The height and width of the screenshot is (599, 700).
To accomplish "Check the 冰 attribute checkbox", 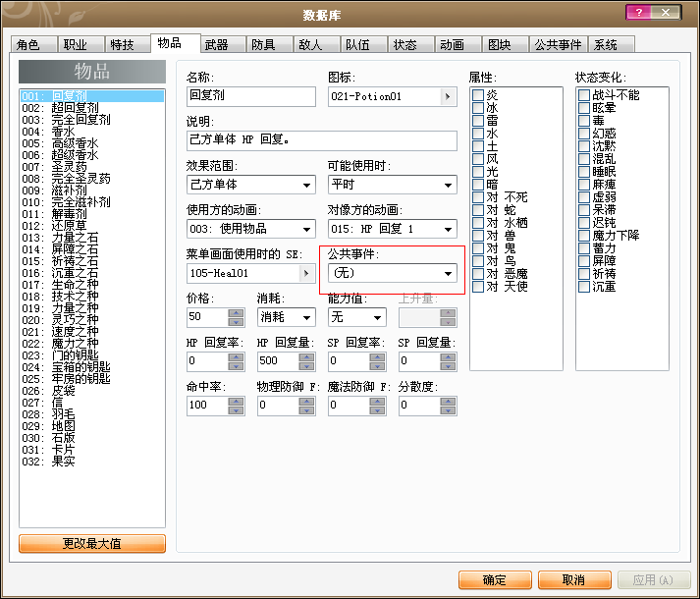I will pos(478,108).
